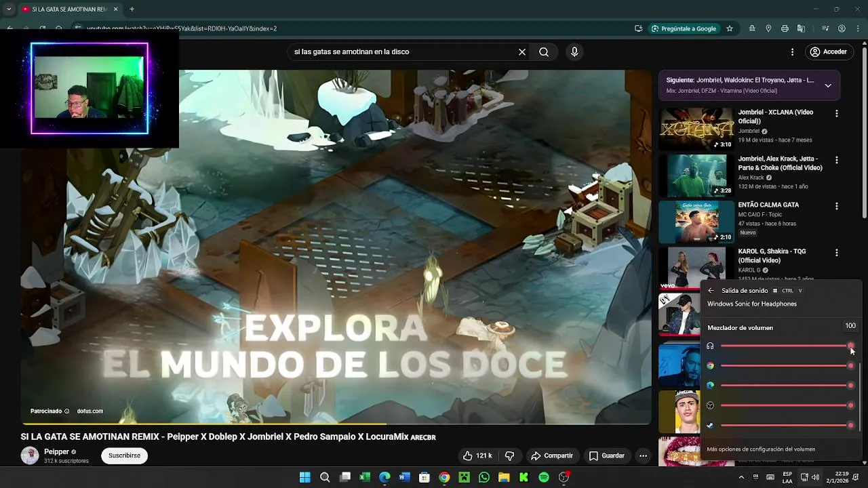Image resolution: width=868 pixels, height=488 pixels.
Task: Adjust the Chrome volume mixer slider
Action: (x=786, y=366)
